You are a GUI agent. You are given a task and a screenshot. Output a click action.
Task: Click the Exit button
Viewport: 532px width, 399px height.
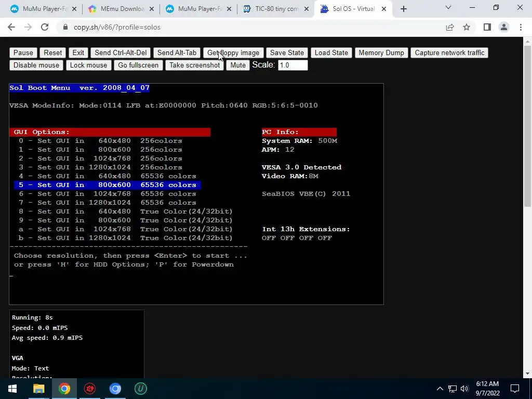pos(78,52)
